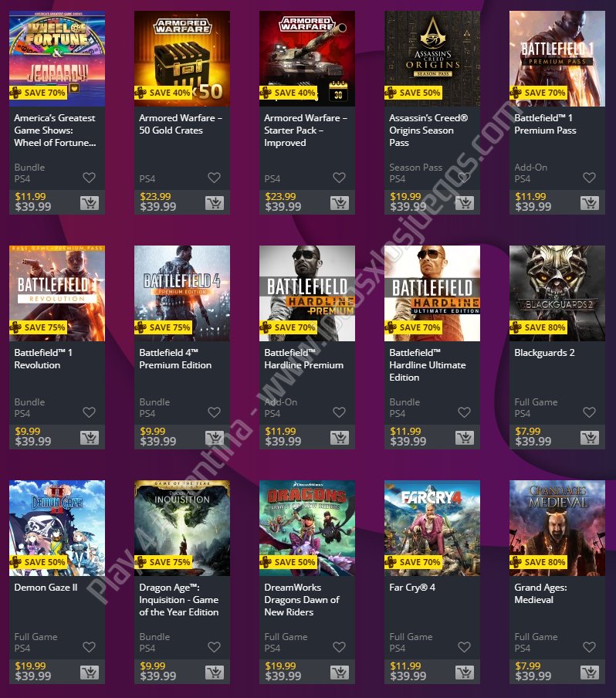Open the Wheel of Fortune & Jeopardy cover
The height and width of the screenshot is (698, 616).
pyautogui.click(x=57, y=59)
